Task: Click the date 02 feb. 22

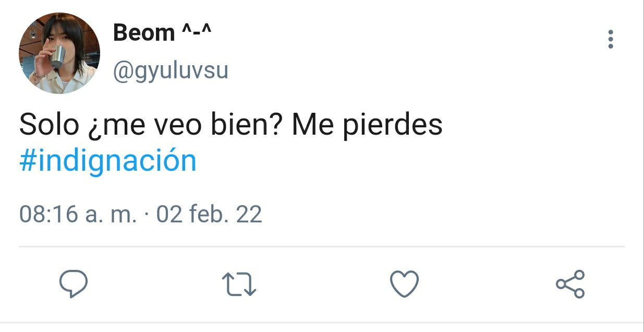Action: (x=209, y=215)
